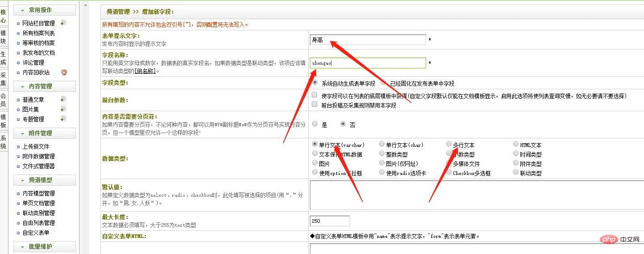This screenshot has height=254, width=644.
Task: Collapse the 频道模型 sidebar section
Action: 45,180
